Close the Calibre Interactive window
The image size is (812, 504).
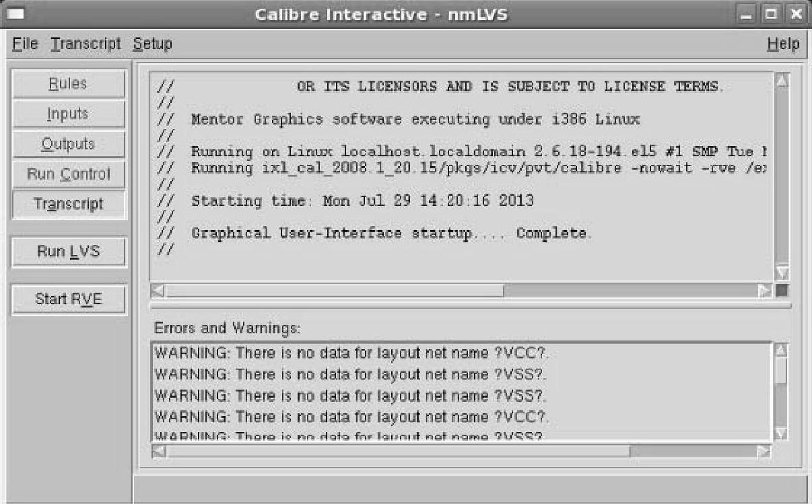(796, 14)
